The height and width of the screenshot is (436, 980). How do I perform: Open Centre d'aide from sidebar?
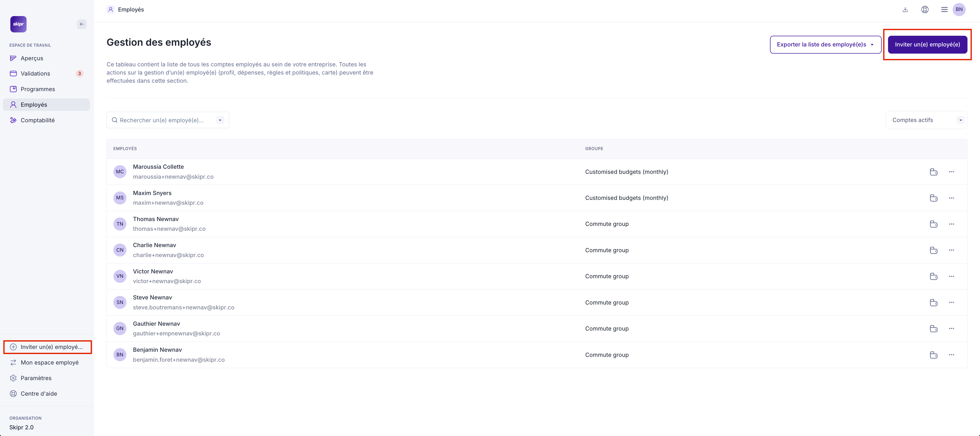click(39, 394)
